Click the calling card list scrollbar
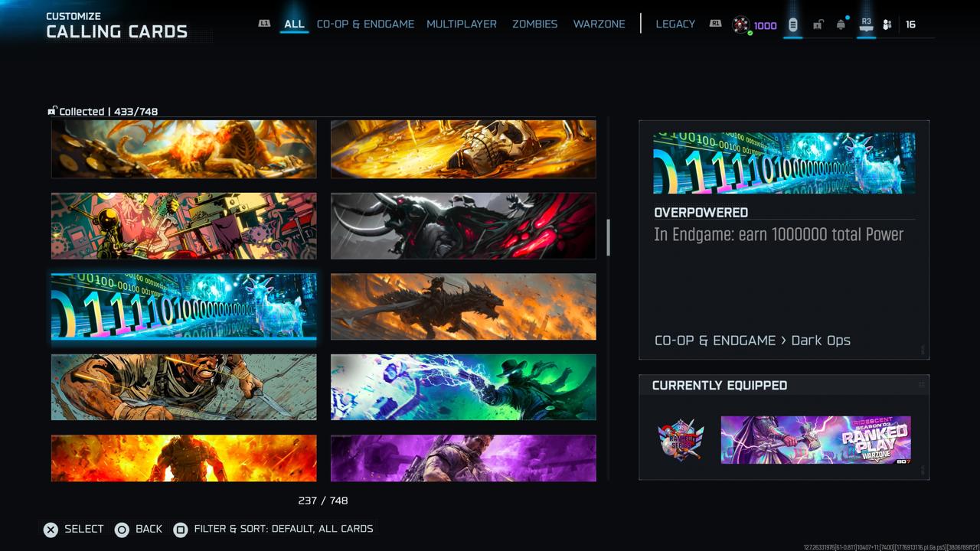The image size is (980, 551). (609, 238)
